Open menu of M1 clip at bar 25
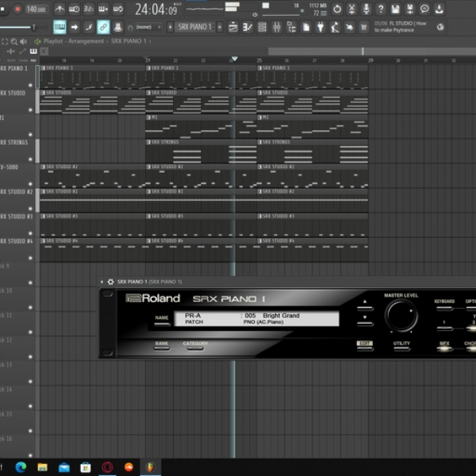The width and height of the screenshot is (476, 476). [259, 117]
